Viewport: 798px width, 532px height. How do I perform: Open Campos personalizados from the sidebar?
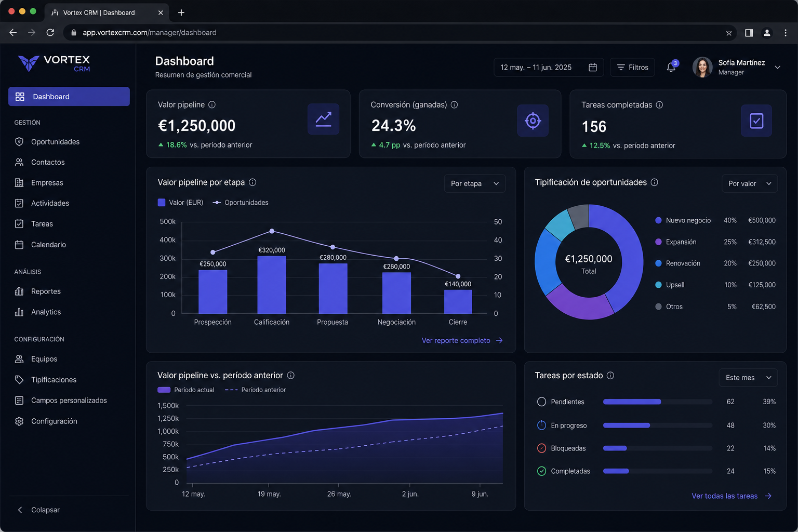pos(69,401)
